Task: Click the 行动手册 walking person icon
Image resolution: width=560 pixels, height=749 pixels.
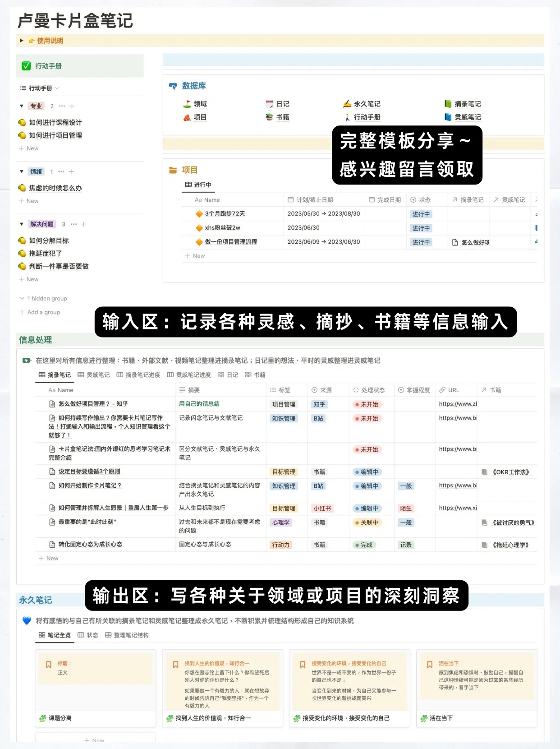Action: click(x=347, y=117)
